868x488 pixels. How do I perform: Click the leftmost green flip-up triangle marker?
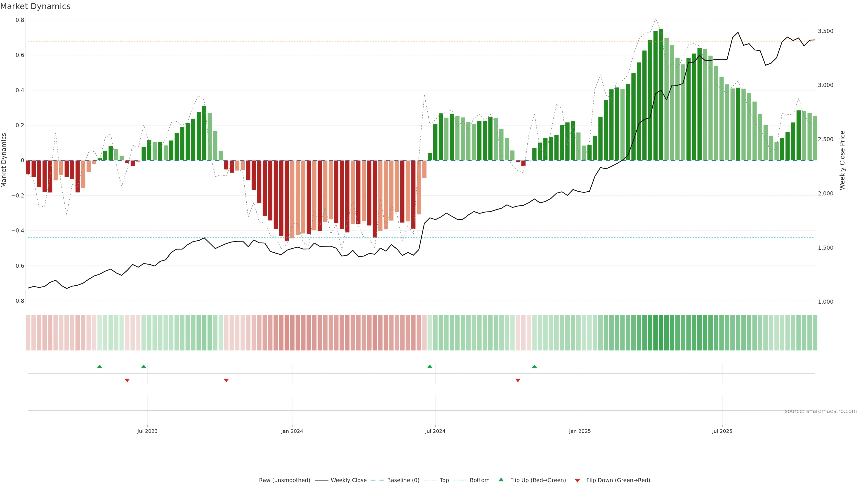point(99,366)
